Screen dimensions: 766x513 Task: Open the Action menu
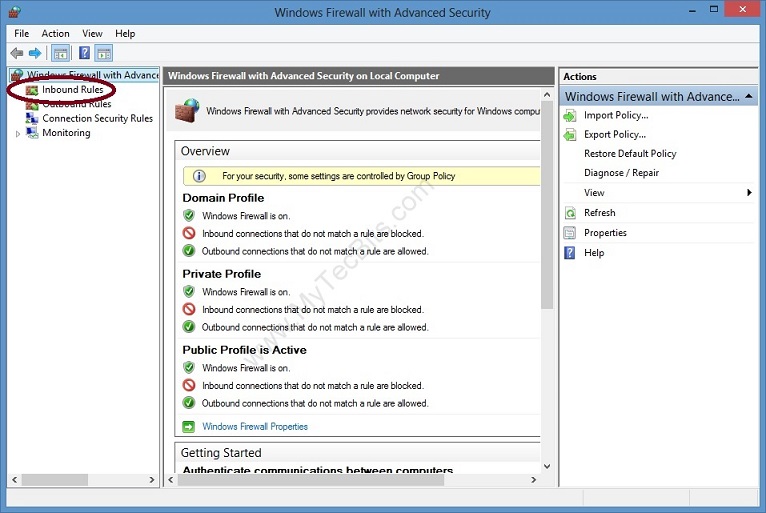tap(55, 33)
